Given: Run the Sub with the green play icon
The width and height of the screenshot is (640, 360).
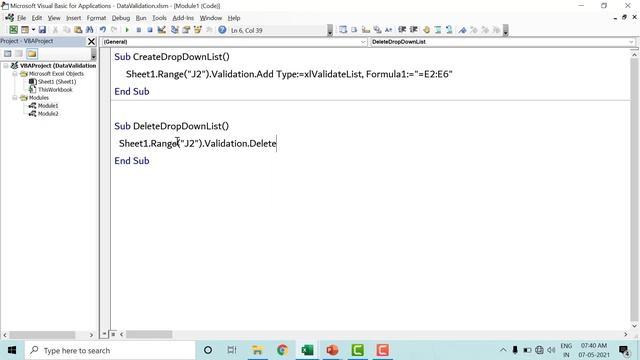Looking at the screenshot, I should [127, 30].
